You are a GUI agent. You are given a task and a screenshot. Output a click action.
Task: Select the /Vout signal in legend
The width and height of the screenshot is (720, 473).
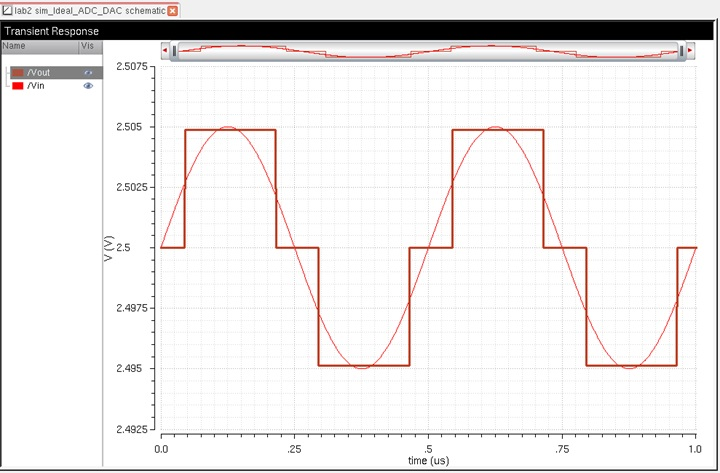pos(40,73)
